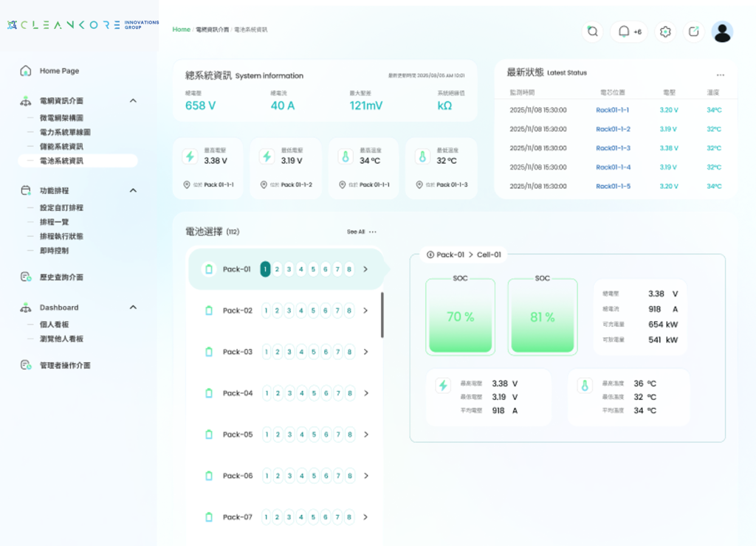This screenshot has height=546, width=756.
Task: Click the search icon in top bar
Action: pos(592,32)
